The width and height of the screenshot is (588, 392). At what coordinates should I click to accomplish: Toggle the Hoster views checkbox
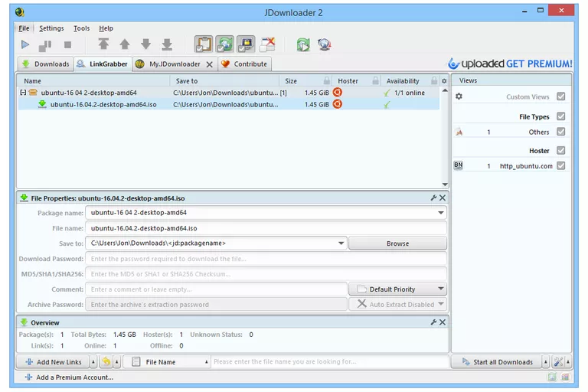coord(560,150)
